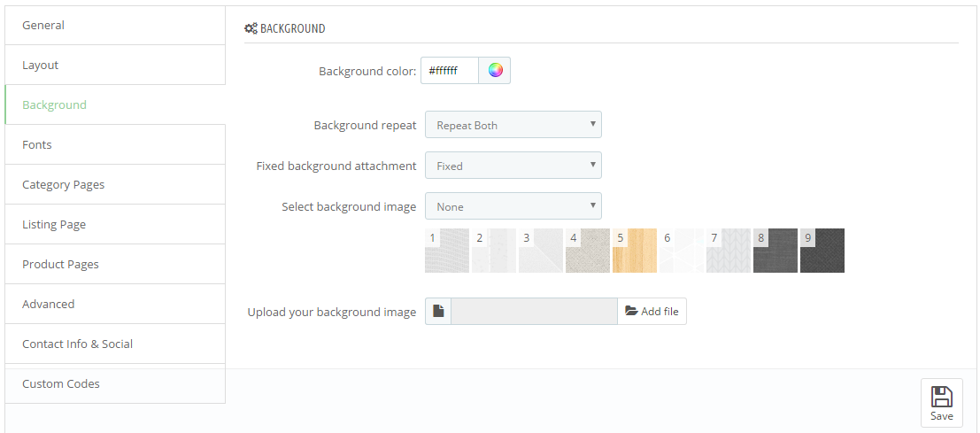This screenshot has width=980, height=433.
Task: Select background pattern thumbnail 1
Action: pos(447,251)
